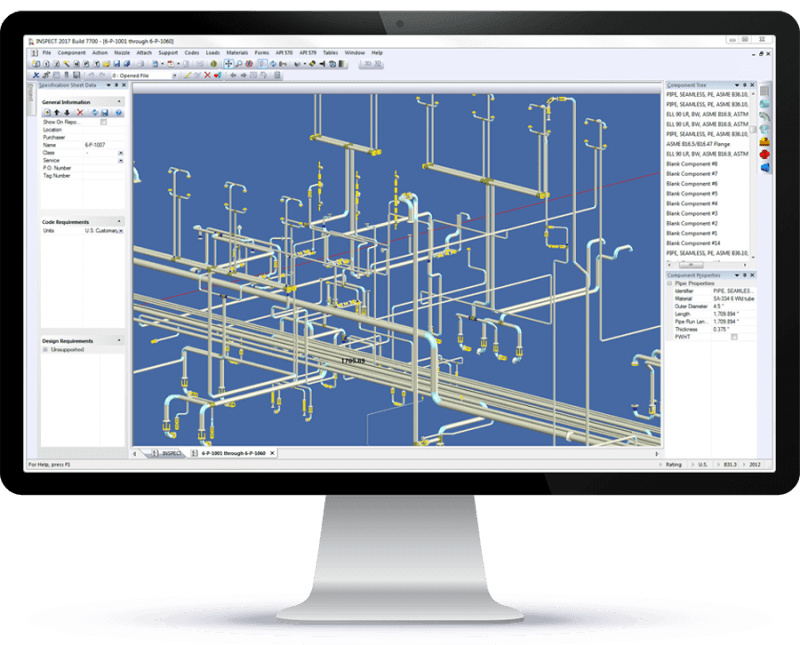This screenshot has width=800, height=645.
Task: Add new item in General Information toolbar
Action: coord(46,112)
